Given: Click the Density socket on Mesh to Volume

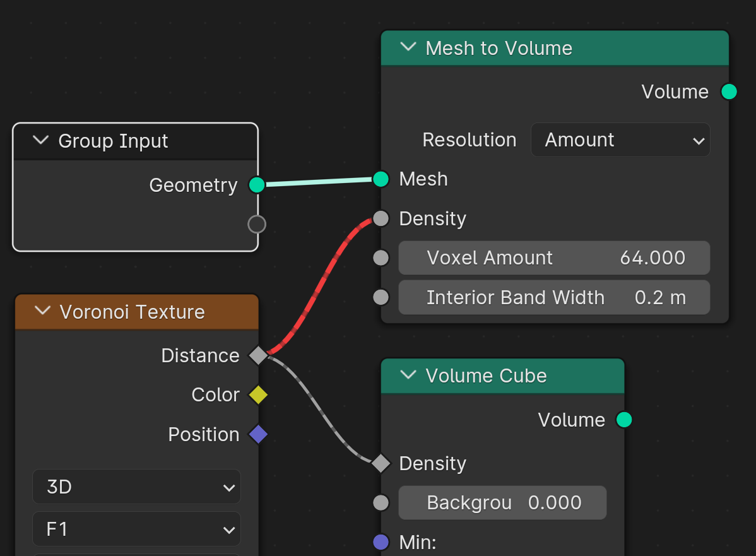Looking at the screenshot, I should pos(381,218).
